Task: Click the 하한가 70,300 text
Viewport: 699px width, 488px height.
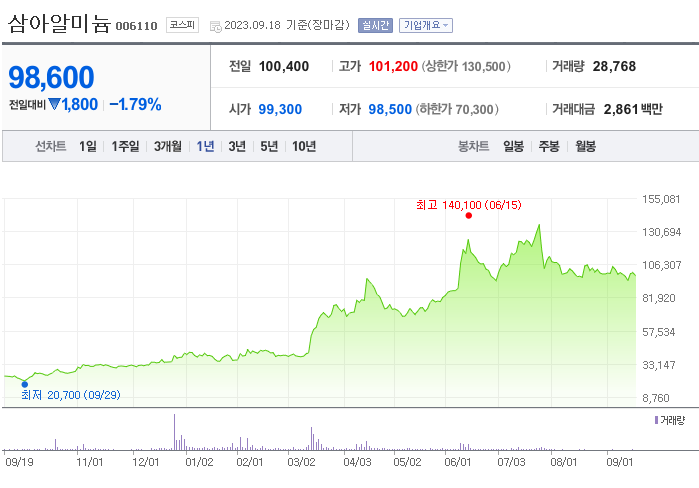Action: [457, 109]
